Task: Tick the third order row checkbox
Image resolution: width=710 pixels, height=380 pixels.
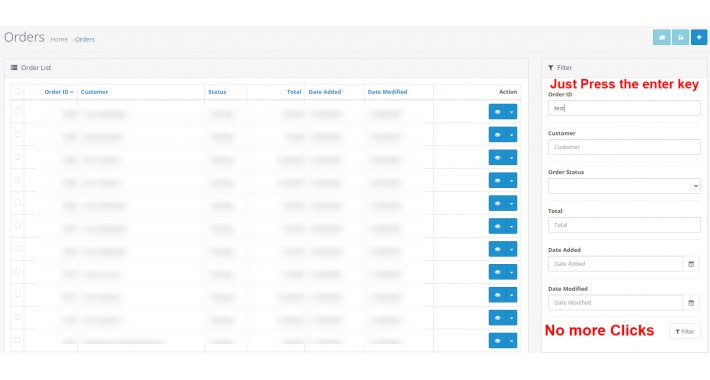Action: click(x=17, y=157)
